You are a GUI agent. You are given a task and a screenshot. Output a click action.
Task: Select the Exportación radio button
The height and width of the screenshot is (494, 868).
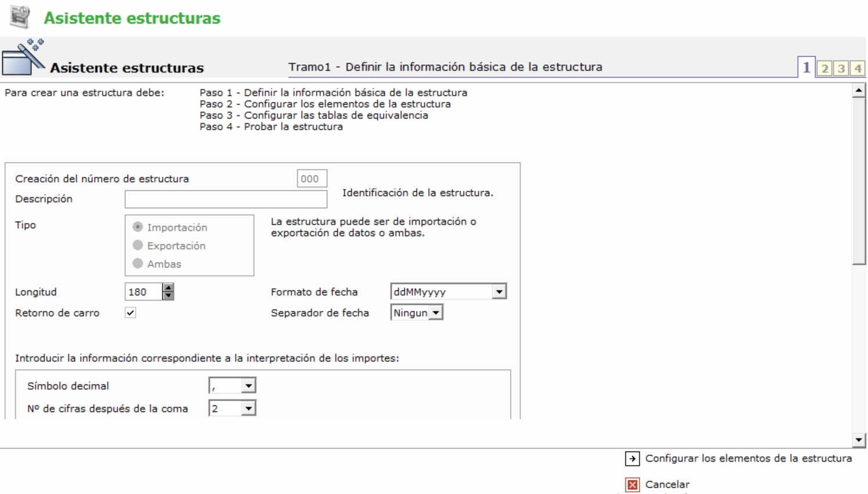pos(138,246)
